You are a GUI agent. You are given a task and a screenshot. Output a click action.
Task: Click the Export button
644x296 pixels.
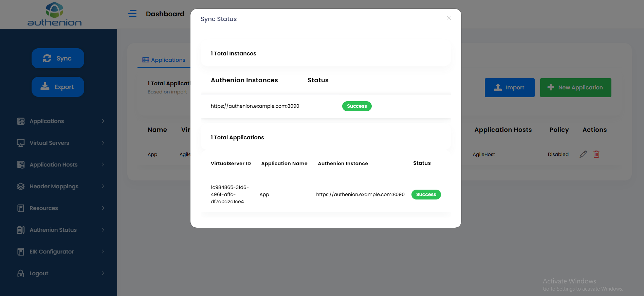pos(58,87)
